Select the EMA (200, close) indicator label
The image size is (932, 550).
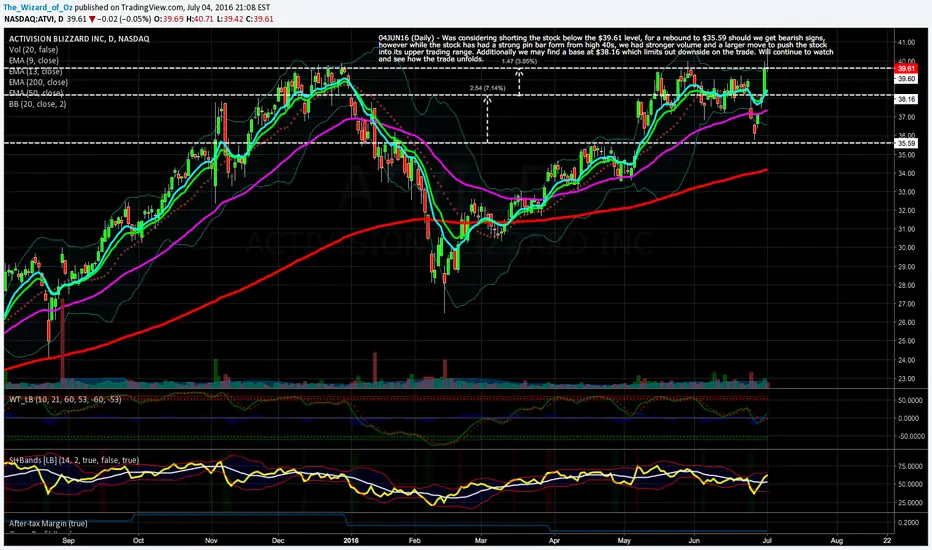tap(38, 82)
